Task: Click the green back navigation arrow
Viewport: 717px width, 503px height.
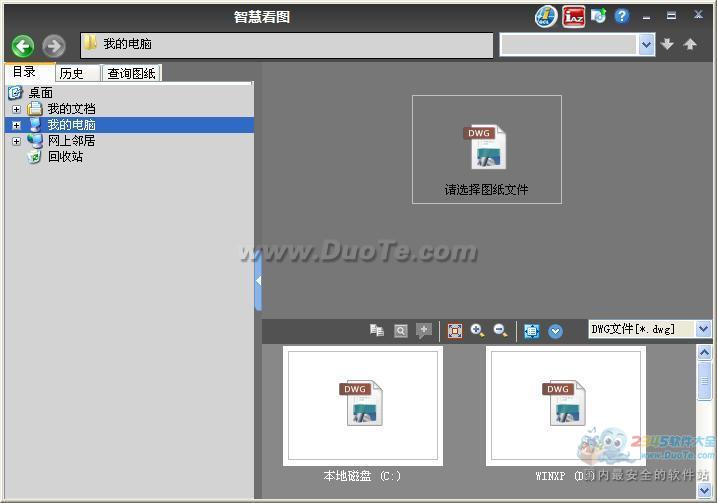Action: point(23,46)
